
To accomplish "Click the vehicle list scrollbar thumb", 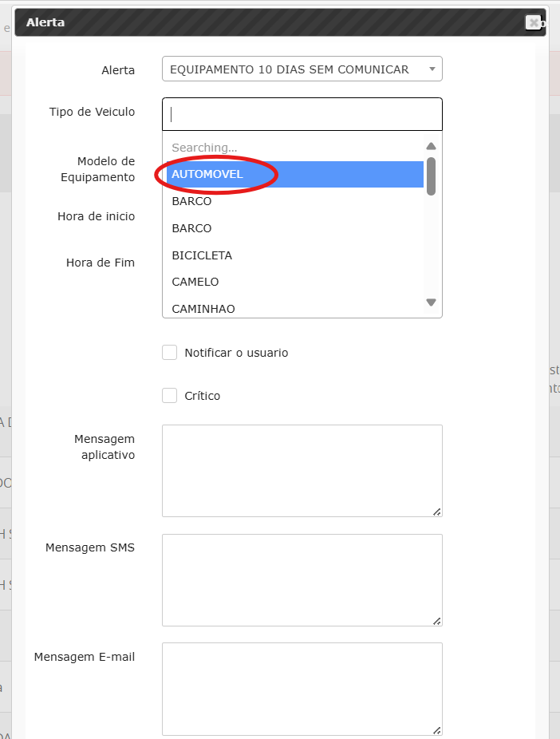I will [x=431, y=176].
